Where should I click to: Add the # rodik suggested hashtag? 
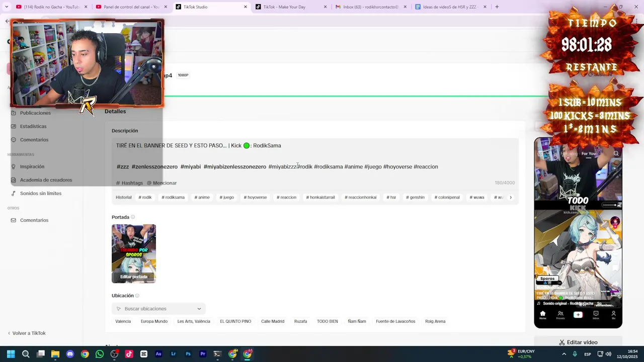pyautogui.click(x=145, y=198)
